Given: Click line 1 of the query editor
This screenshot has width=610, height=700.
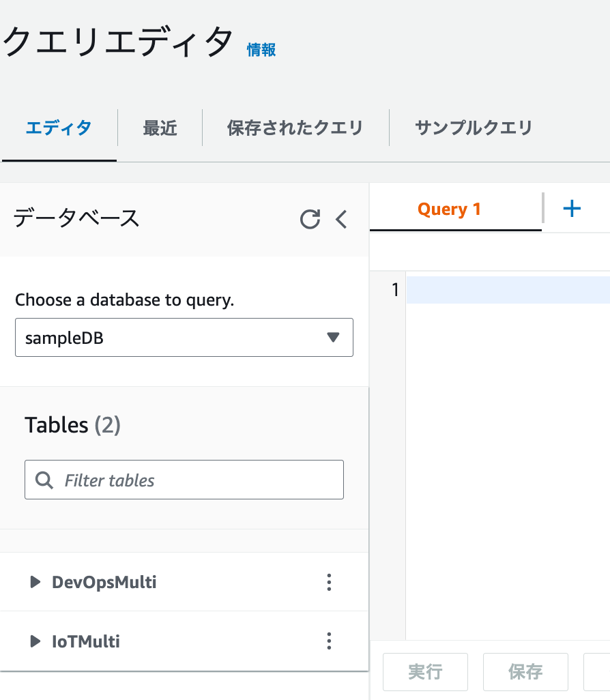Looking at the screenshot, I should (x=508, y=290).
